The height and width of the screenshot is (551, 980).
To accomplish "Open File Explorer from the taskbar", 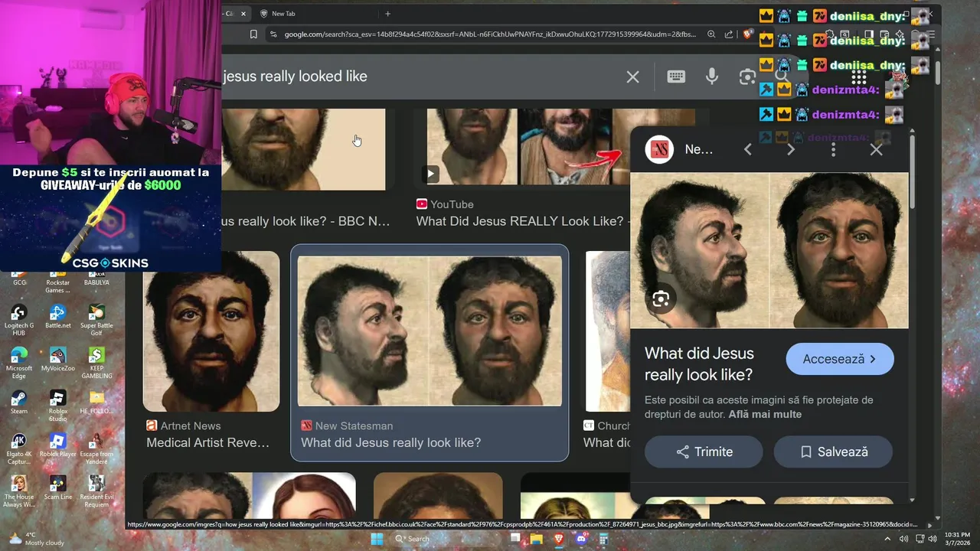I will tap(537, 539).
